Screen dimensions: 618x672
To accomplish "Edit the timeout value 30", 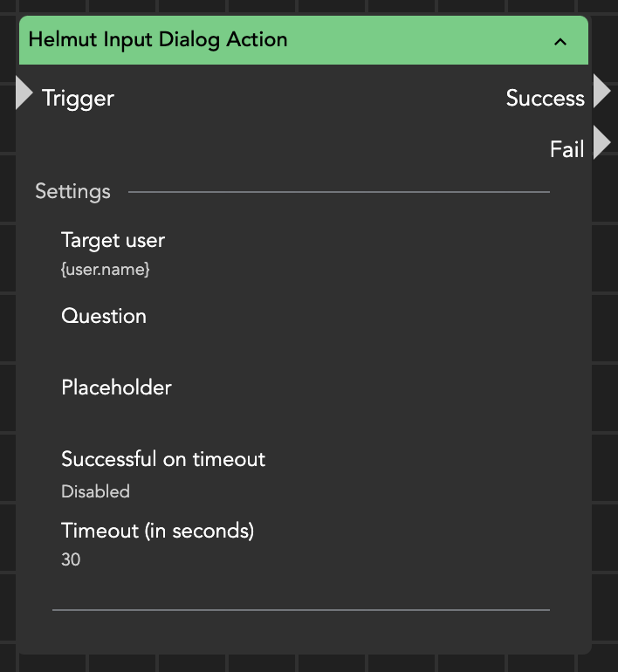I will point(71,559).
